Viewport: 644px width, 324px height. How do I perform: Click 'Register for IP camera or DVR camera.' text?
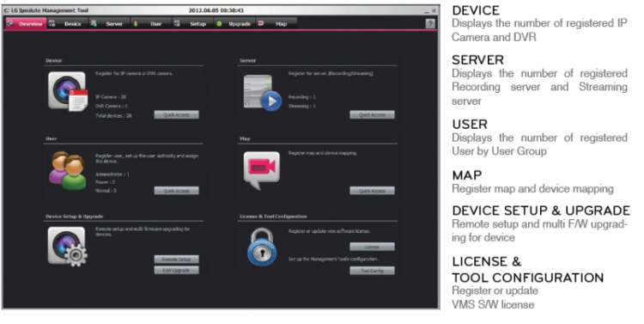(x=134, y=73)
